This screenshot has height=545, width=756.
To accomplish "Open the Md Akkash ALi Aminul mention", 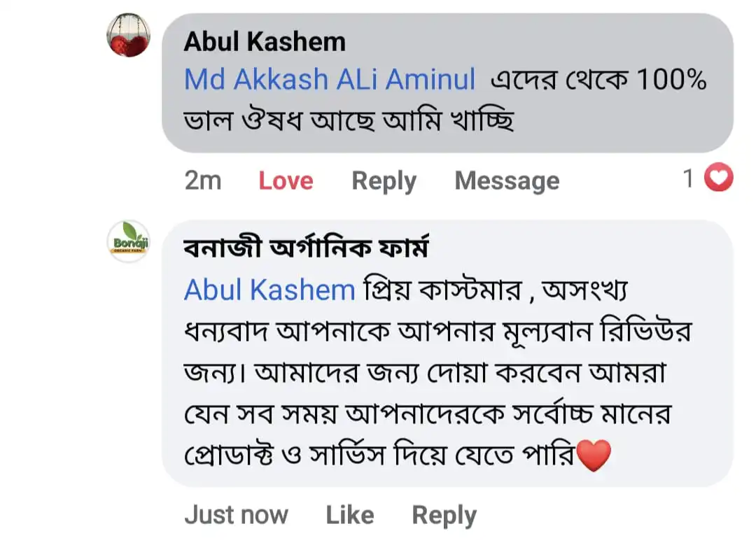I will click(x=330, y=80).
